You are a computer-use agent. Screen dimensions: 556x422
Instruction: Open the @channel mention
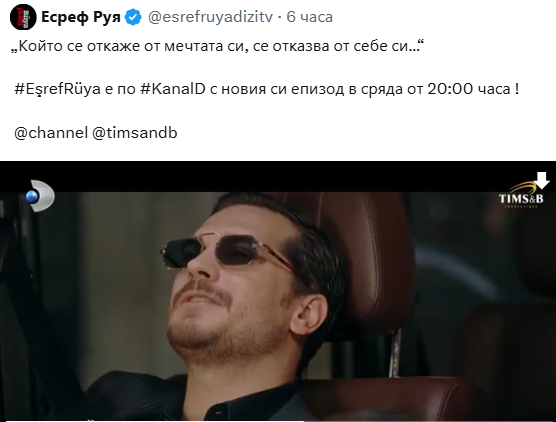51,133
